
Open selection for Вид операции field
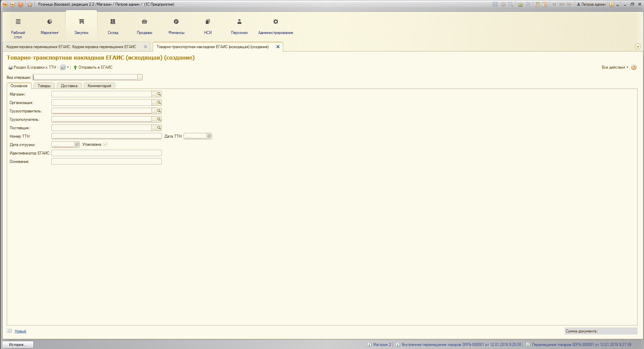(140, 77)
